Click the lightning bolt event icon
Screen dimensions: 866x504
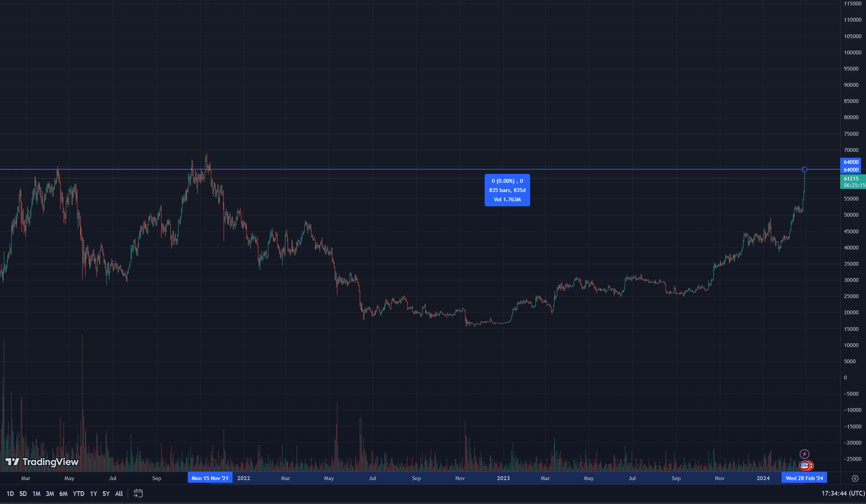tap(804, 454)
